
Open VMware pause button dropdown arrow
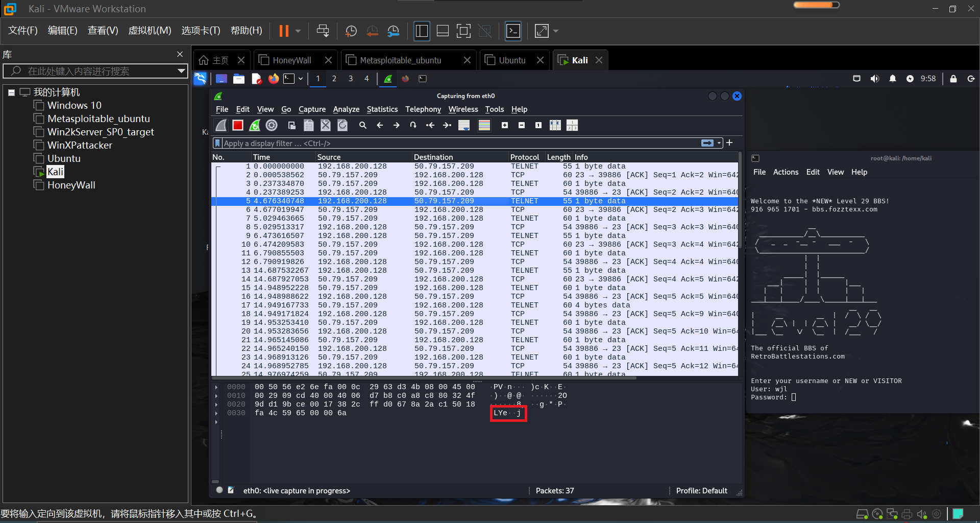tap(298, 31)
